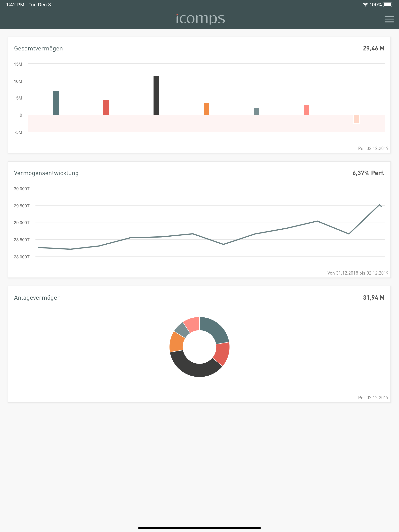399x532 pixels.
Task: Tap 'Per 02.12.2019' in Gesamtvermögen card
Action: tap(373, 148)
